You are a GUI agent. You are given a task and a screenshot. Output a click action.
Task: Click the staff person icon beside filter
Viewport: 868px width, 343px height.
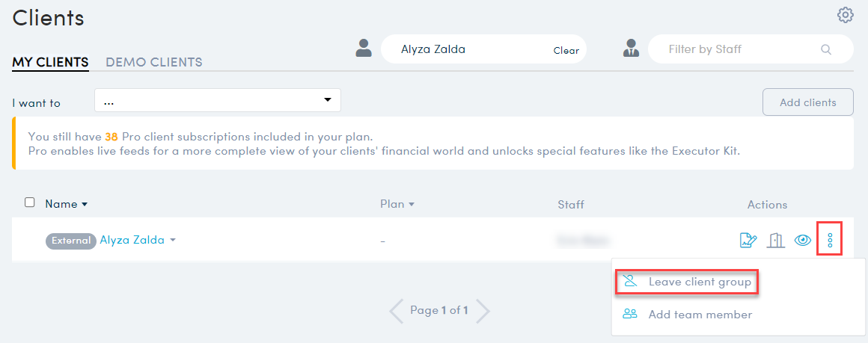(631, 48)
